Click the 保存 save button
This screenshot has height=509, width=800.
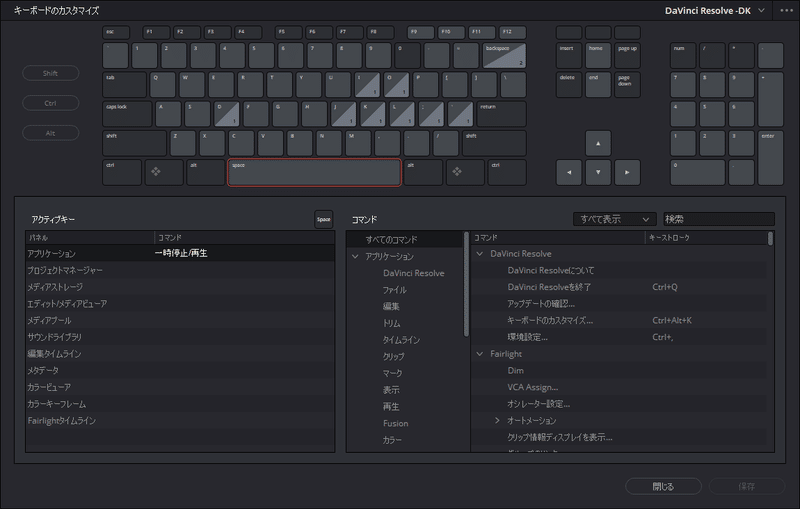[746, 486]
